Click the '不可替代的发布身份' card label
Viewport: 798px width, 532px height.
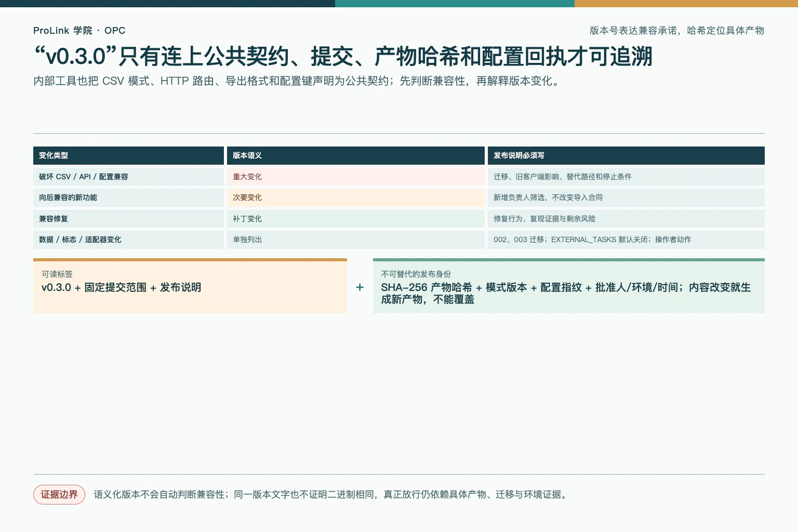tap(416, 274)
